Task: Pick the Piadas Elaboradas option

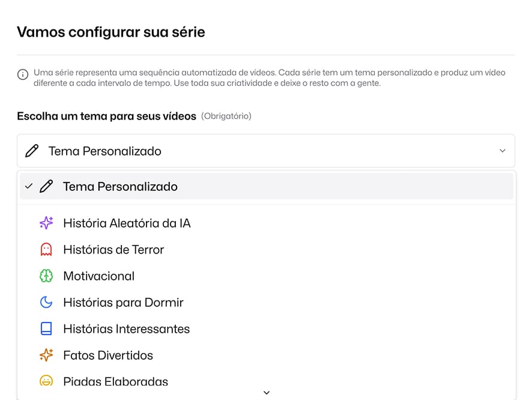Action: [267, 381]
